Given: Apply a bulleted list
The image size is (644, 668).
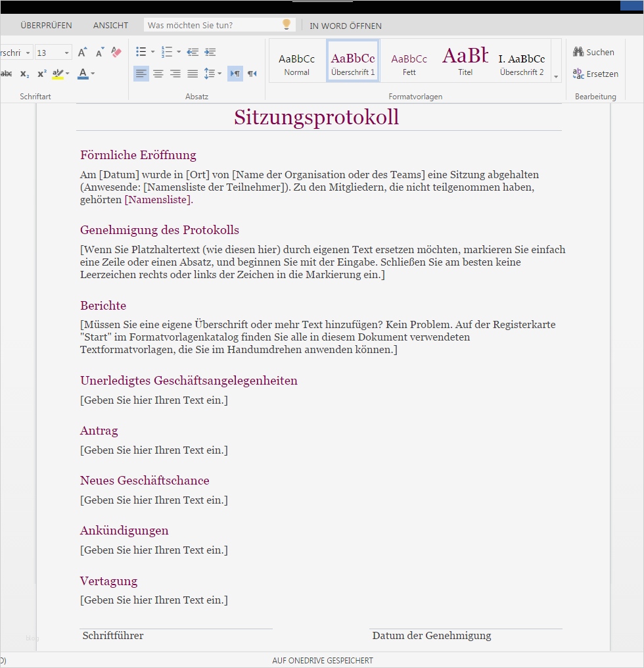Looking at the screenshot, I should coord(139,51).
